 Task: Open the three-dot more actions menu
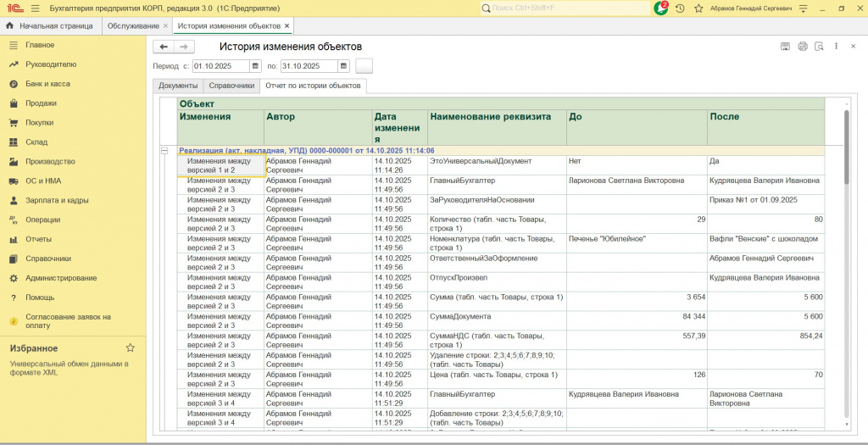[x=837, y=47]
